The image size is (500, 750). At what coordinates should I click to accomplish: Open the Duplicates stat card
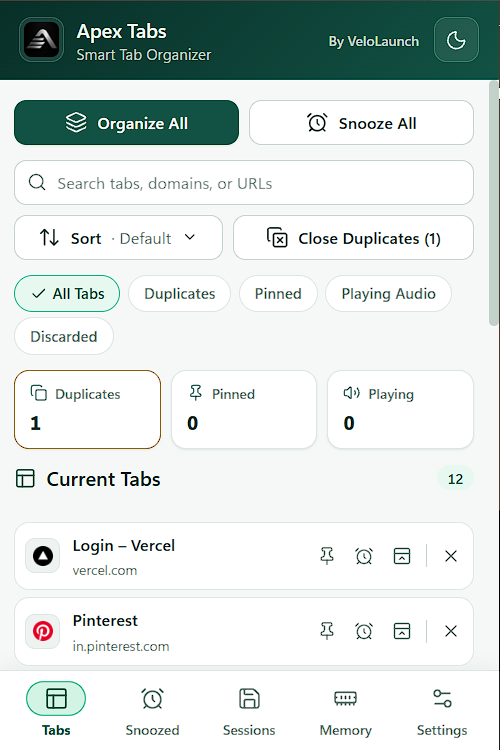click(x=88, y=409)
